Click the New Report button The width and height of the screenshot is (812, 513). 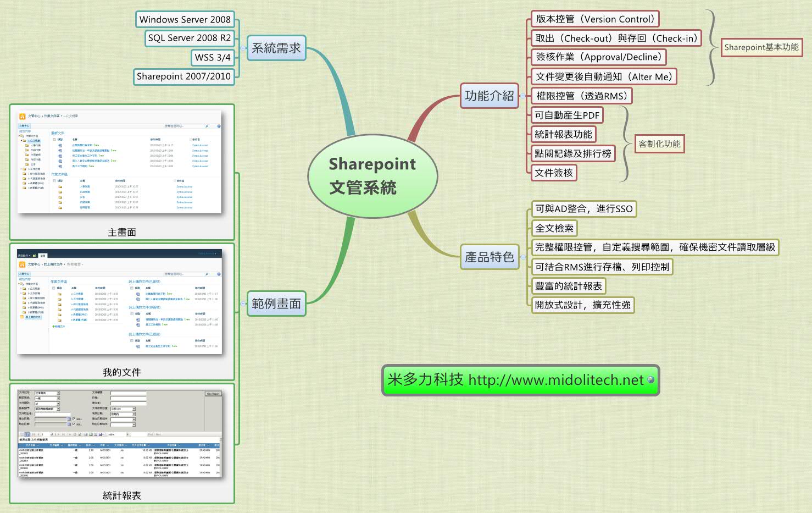[x=214, y=394]
